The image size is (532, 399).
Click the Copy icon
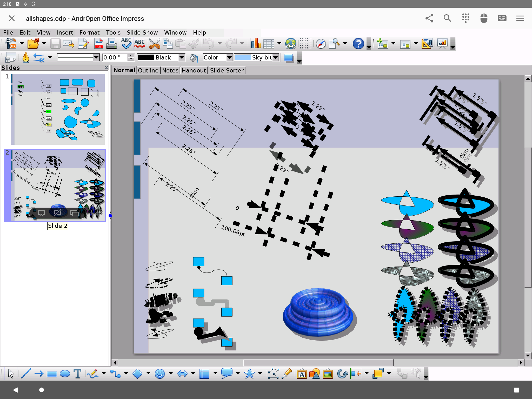168,44
